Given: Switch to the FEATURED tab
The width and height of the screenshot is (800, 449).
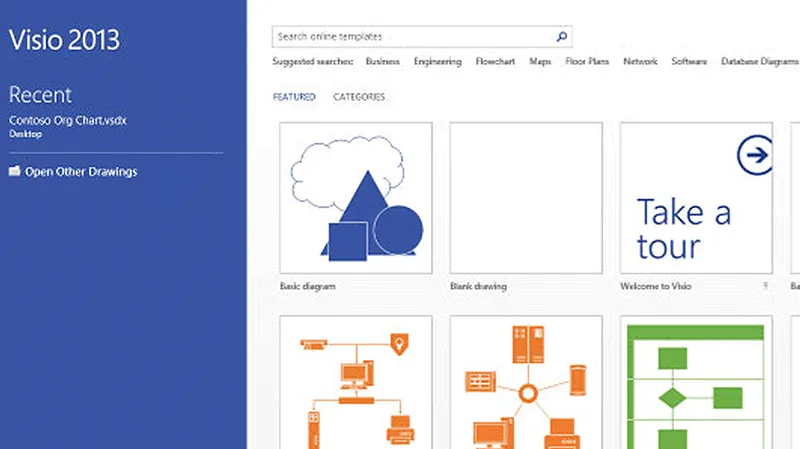Looking at the screenshot, I should 294,97.
